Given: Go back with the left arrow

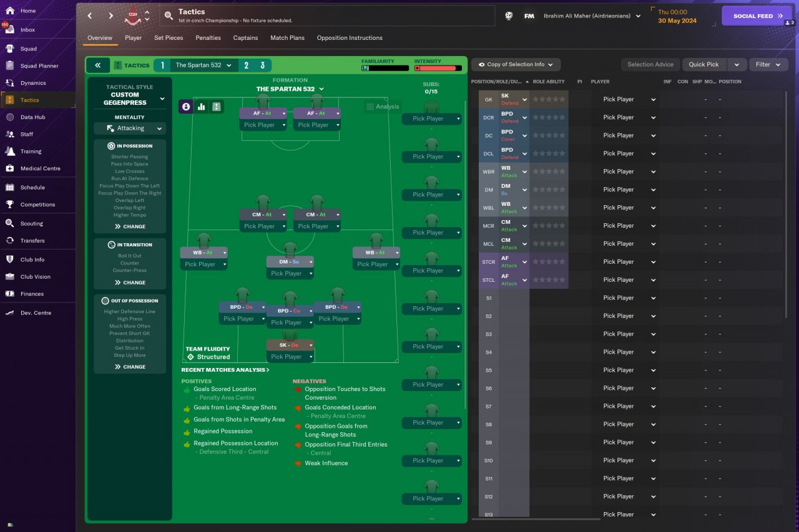Looking at the screenshot, I should coord(90,16).
